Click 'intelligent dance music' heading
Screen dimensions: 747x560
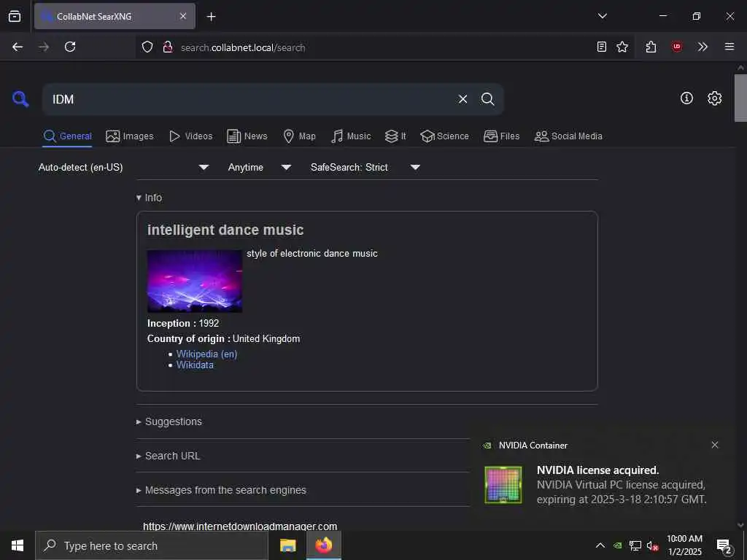[225, 230]
